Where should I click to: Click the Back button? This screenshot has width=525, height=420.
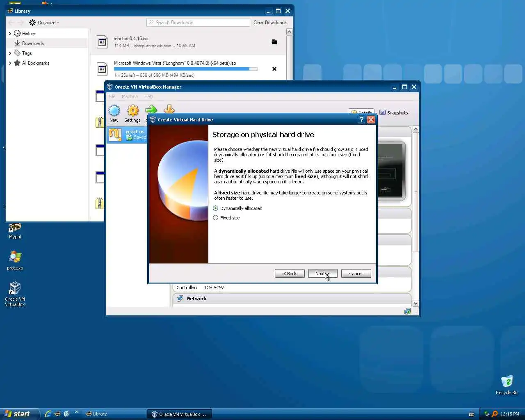(x=290, y=274)
